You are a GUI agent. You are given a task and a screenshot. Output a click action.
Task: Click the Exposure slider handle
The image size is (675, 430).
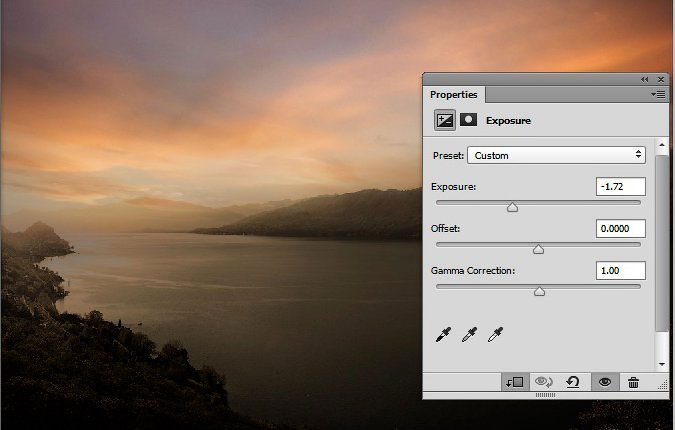[512, 207]
